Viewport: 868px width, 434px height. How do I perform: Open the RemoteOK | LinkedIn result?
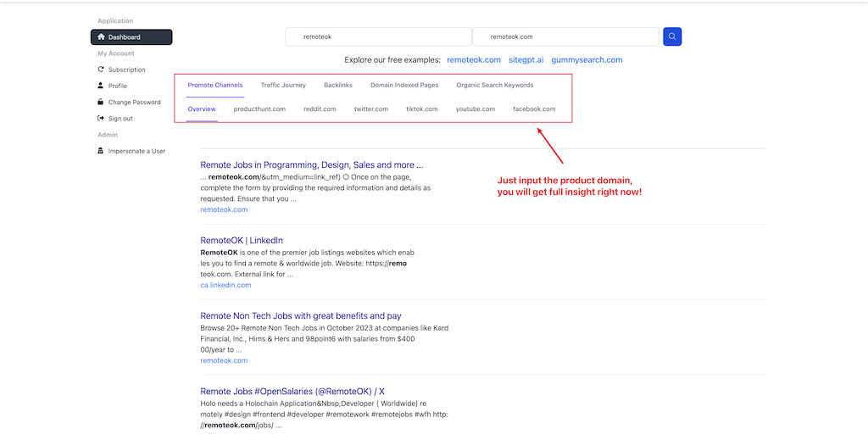point(242,241)
